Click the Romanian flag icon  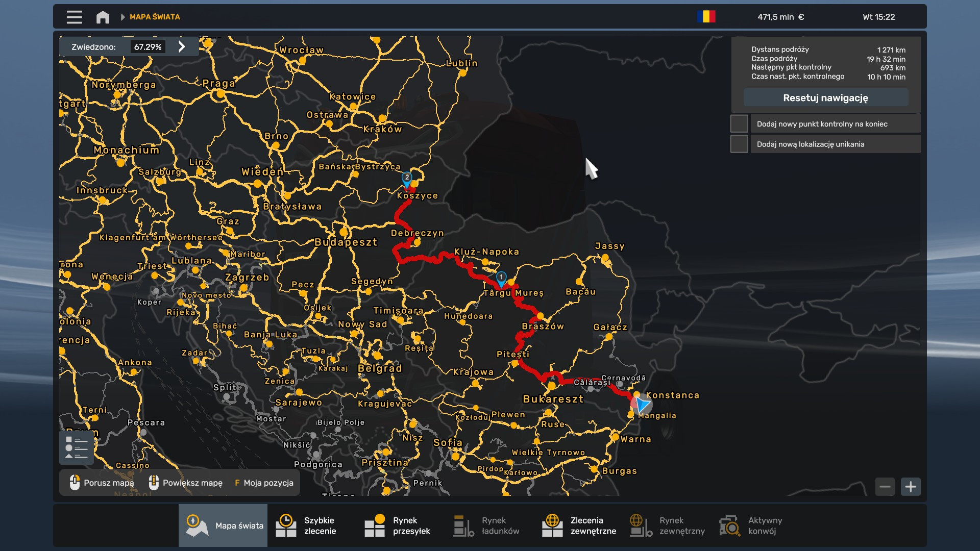706,17
